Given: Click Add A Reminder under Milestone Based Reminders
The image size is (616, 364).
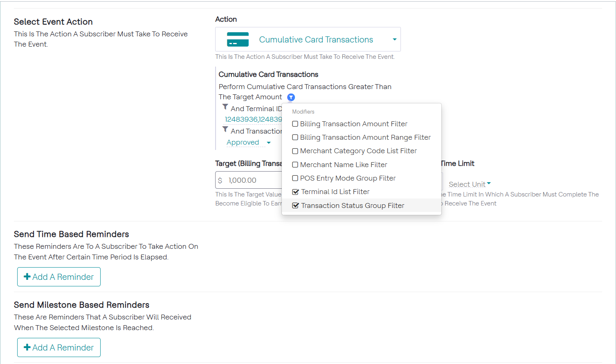Looking at the screenshot, I should 59,348.
